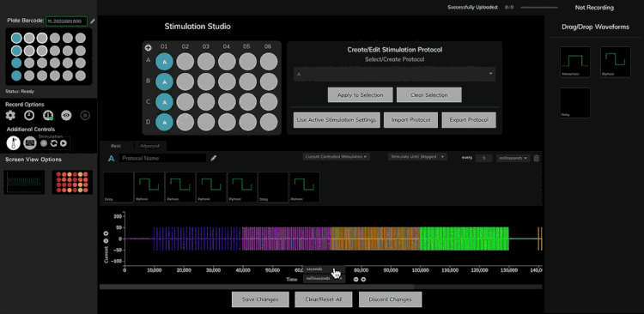Open the waveform view thumbnail in Screen View Options
Viewport: 644px width, 314px height.
[24, 182]
